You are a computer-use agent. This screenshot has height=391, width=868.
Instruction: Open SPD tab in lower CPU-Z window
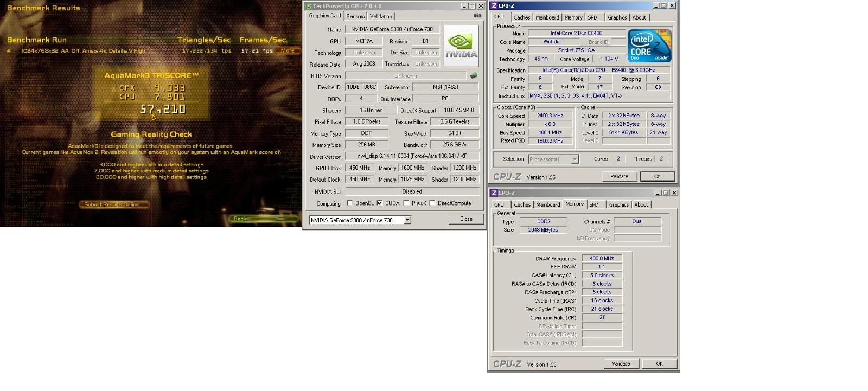594,204
